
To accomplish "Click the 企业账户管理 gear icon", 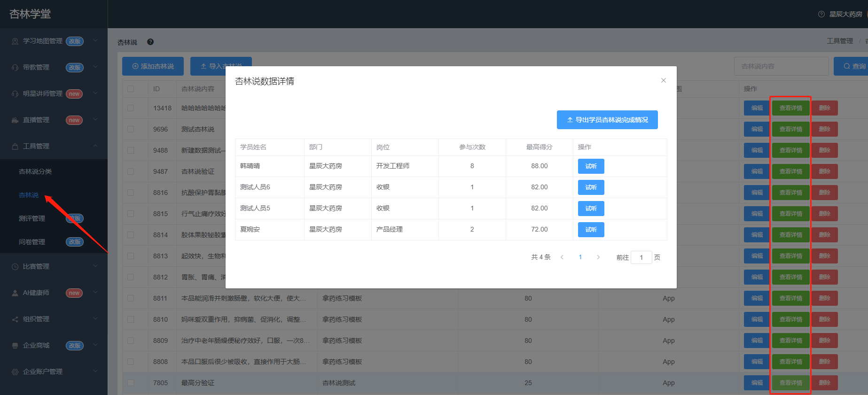I will pyautogui.click(x=15, y=372).
